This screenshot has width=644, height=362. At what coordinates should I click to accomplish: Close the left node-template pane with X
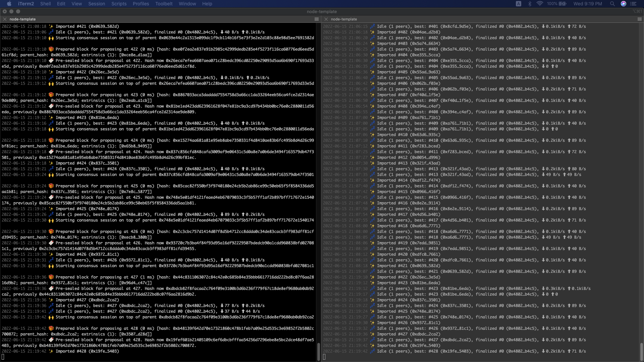5,19
